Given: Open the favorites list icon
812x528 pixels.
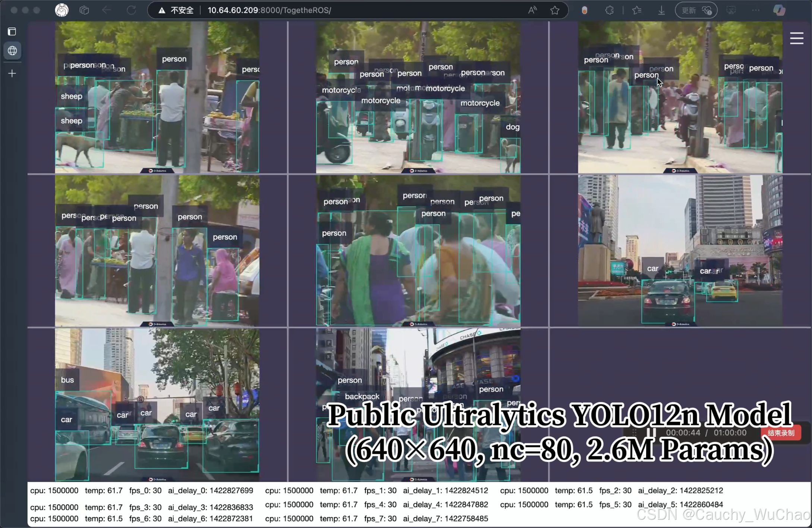Looking at the screenshot, I should pos(637,10).
